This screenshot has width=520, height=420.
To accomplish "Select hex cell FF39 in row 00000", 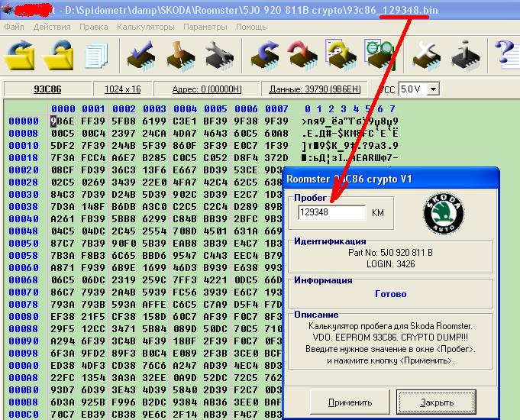I will [93, 121].
